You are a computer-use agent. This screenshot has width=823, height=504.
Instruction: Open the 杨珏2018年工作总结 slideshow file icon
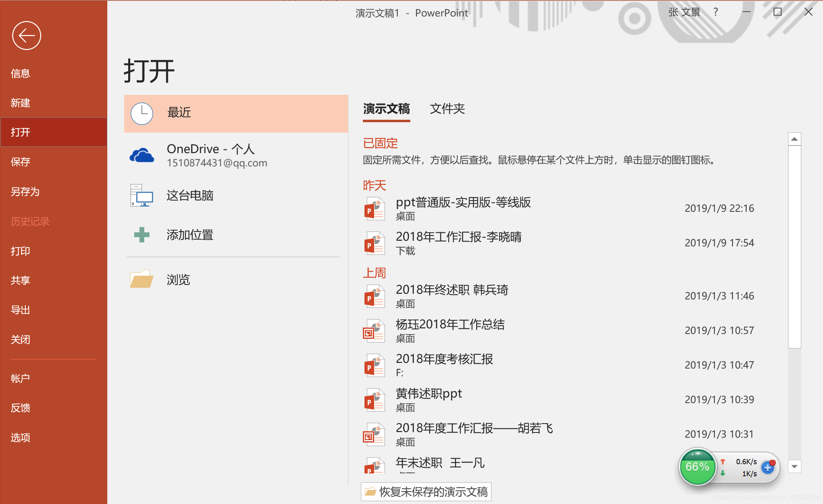[374, 331]
